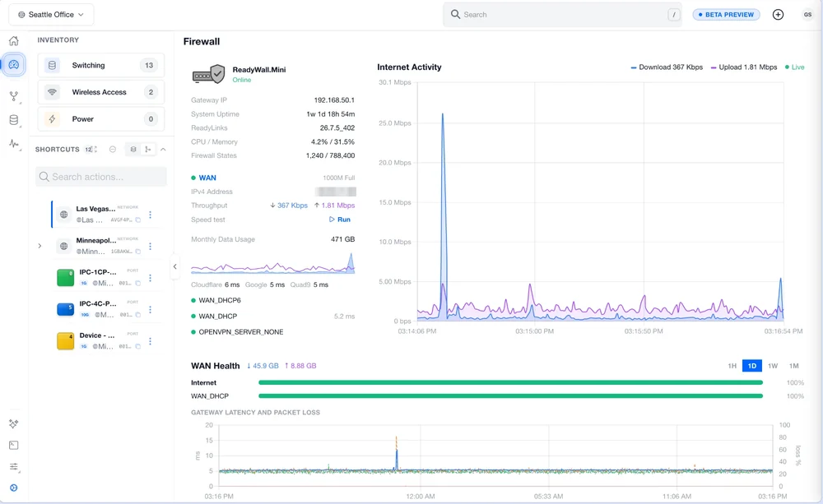Open three-dot menu for Minneapolis shortcut
Screen dimensions: 823x504
[150, 246]
